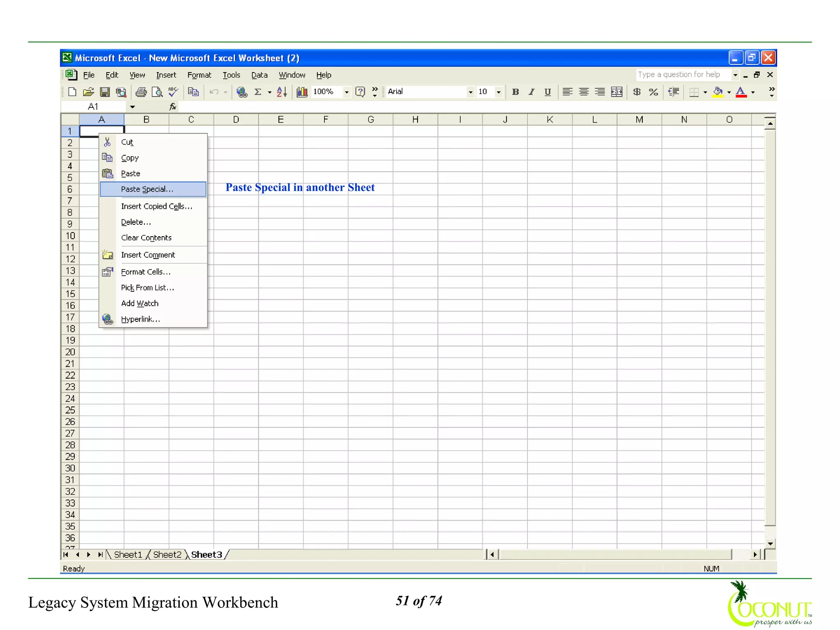Switch to the Sheet1 tab
The image size is (840, 630).
128,555
